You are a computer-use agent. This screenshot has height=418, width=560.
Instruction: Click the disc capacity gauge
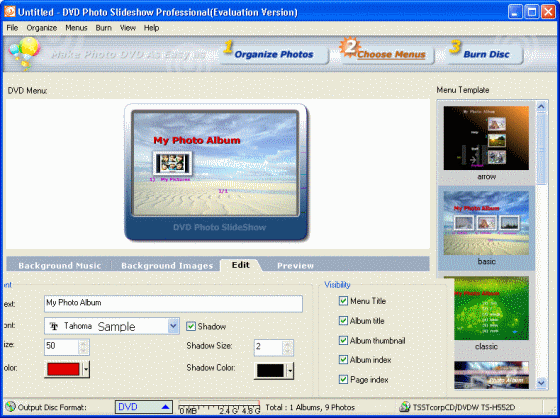click(x=219, y=407)
